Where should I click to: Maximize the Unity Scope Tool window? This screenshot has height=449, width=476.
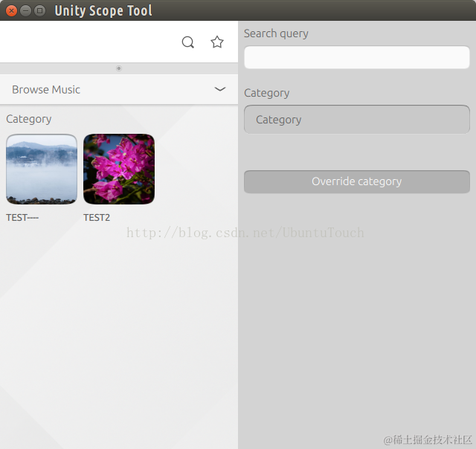(x=39, y=11)
